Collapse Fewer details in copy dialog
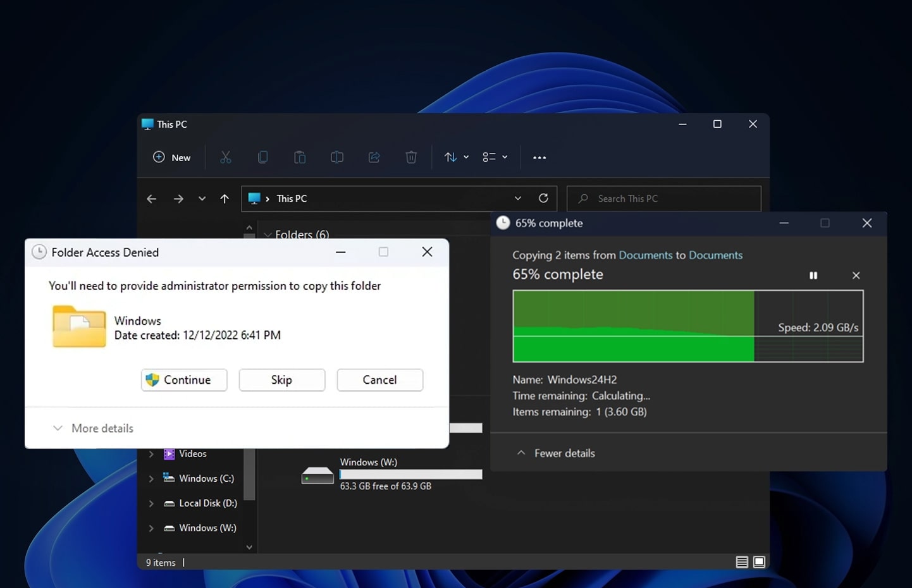Image resolution: width=912 pixels, height=588 pixels. (556, 453)
